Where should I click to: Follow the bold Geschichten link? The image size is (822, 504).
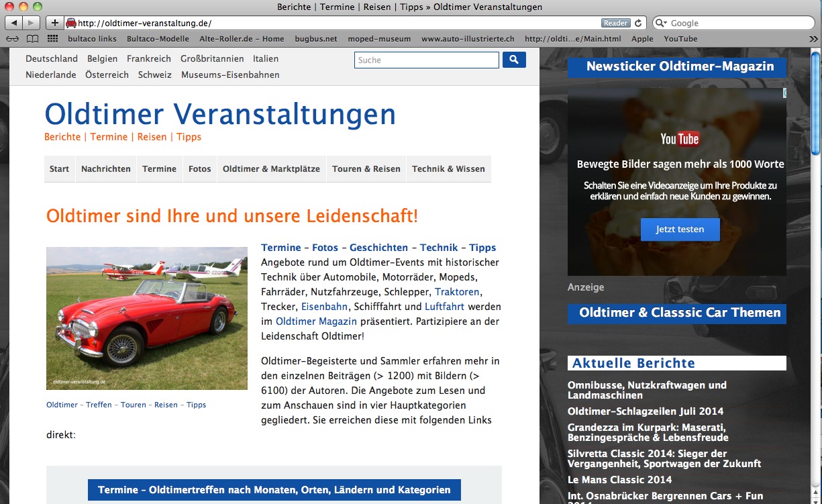[x=378, y=248]
